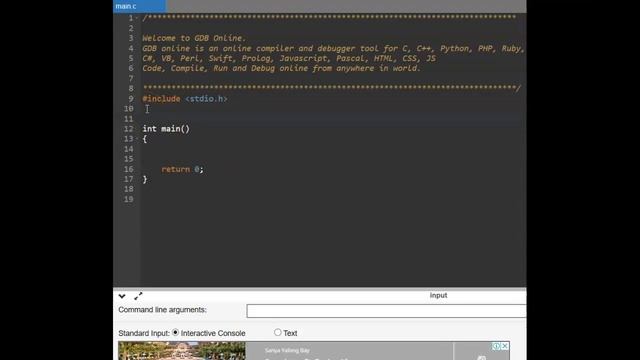640x360 pixels.
Task: Collapse the input panel with down chevron
Action: [x=122, y=296]
